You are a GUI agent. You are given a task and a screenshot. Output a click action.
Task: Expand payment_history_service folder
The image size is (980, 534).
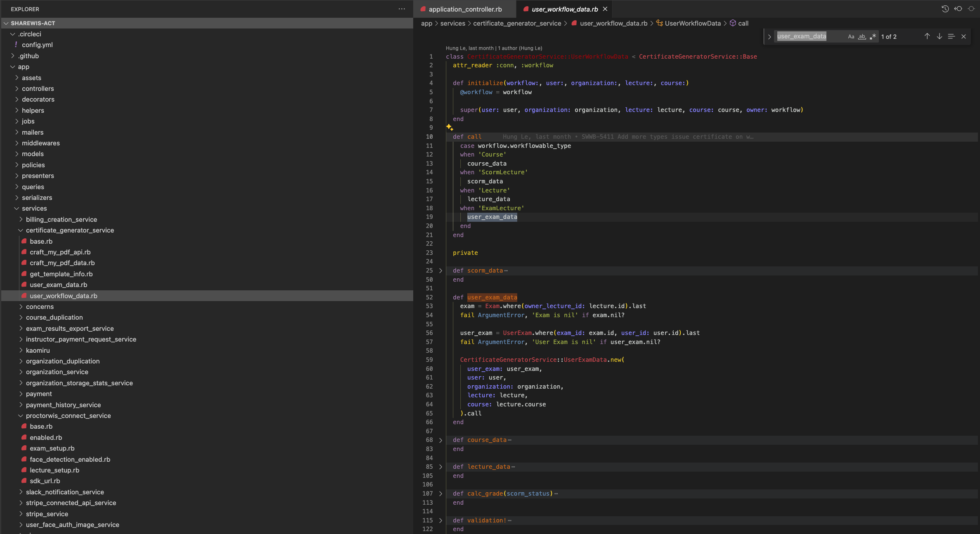pos(207,405)
